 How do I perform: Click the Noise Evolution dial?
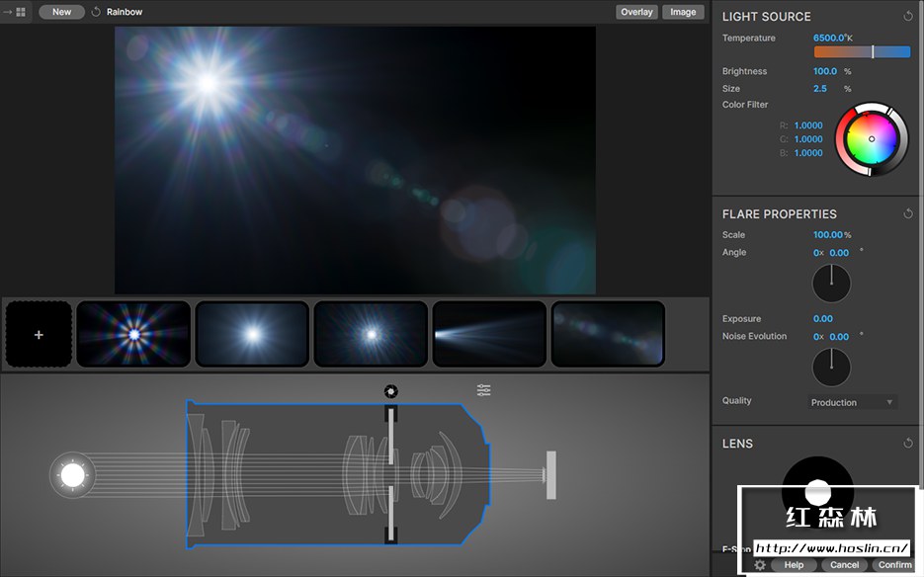pos(831,368)
